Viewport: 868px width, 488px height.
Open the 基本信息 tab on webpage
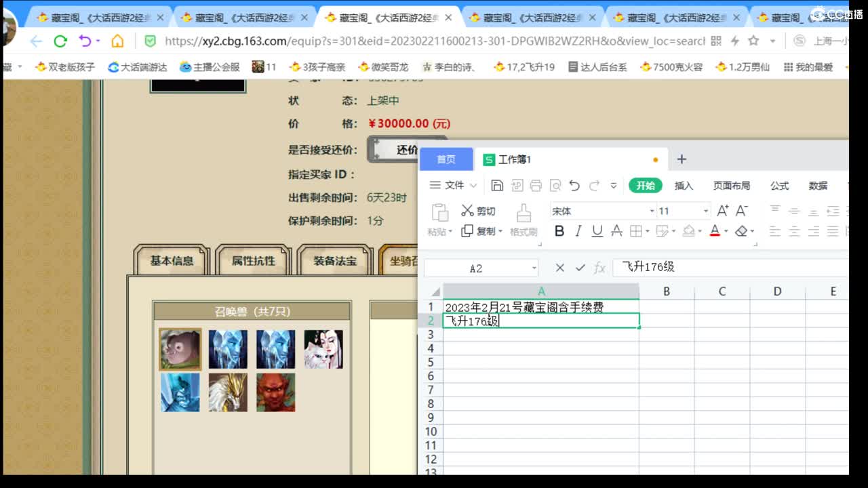(172, 260)
